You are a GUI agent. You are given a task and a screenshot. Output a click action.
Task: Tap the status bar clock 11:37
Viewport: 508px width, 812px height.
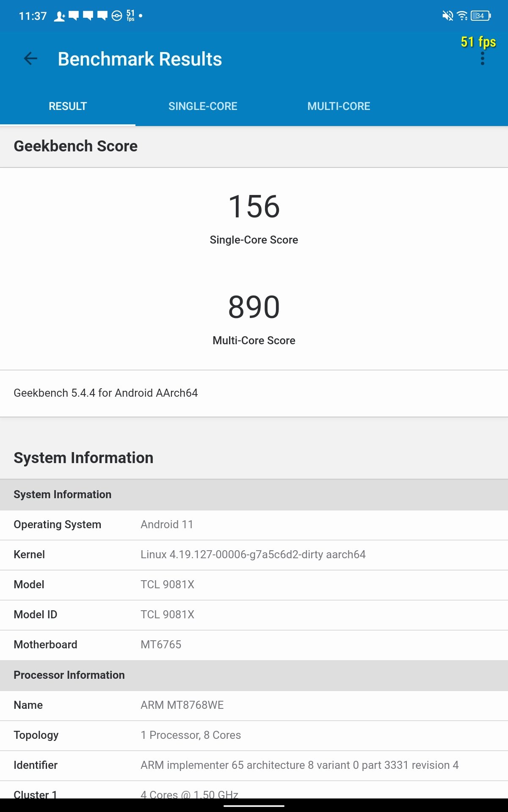click(x=33, y=16)
